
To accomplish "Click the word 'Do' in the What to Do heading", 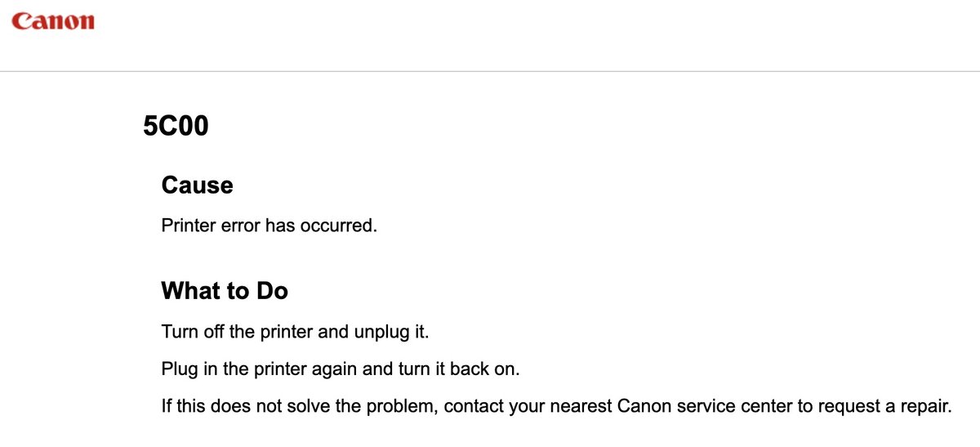I will coord(273,290).
